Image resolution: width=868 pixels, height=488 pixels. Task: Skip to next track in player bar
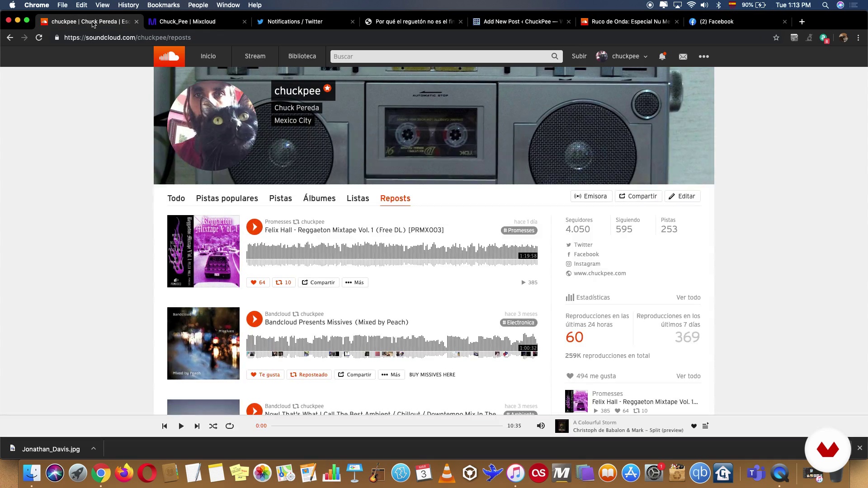click(197, 426)
